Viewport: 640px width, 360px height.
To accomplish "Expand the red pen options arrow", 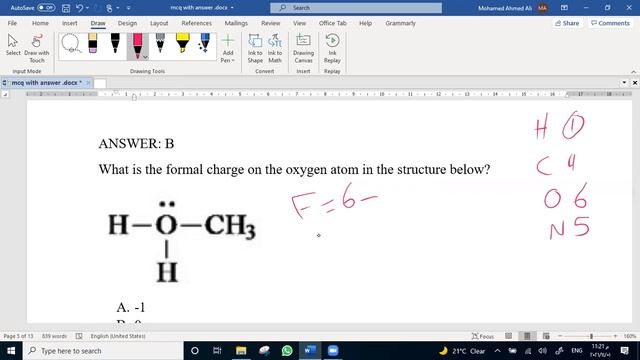I will click(145, 57).
